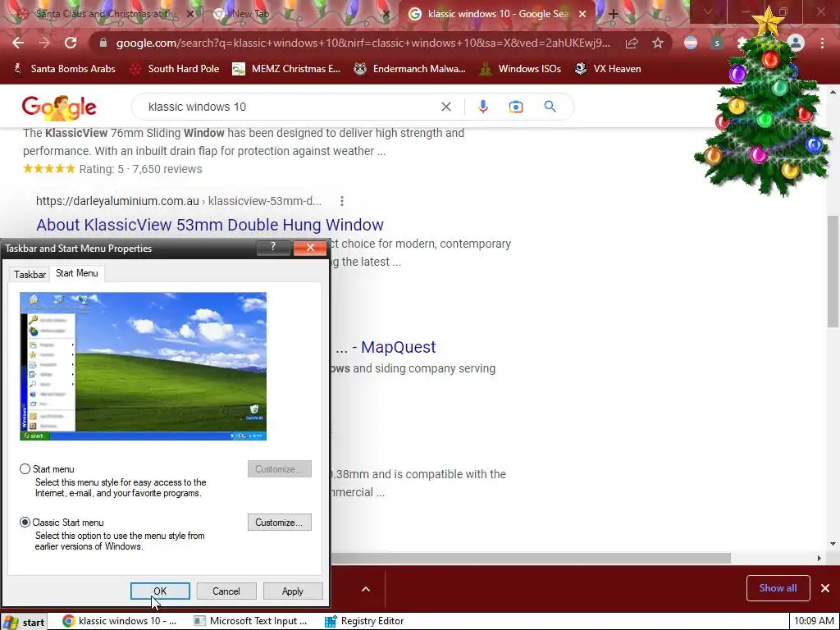Open Endermanch Malwa... bookmark
Viewport: 840px width, 630px height.
coord(410,69)
